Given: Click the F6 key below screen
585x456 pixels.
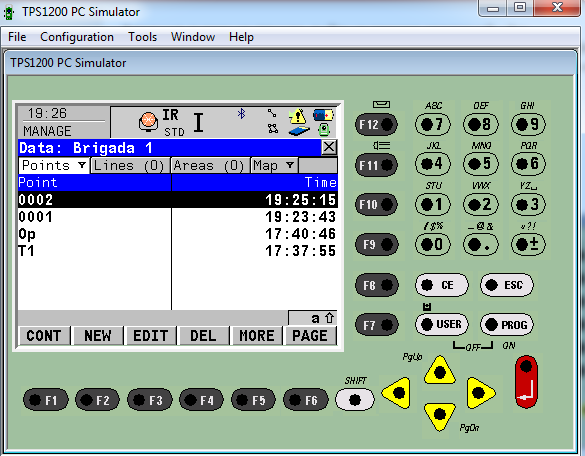Looking at the screenshot, I should tap(306, 400).
